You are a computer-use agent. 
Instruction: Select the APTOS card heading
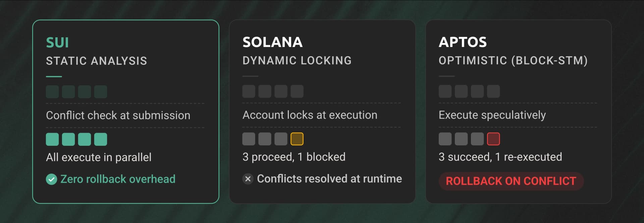click(463, 42)
